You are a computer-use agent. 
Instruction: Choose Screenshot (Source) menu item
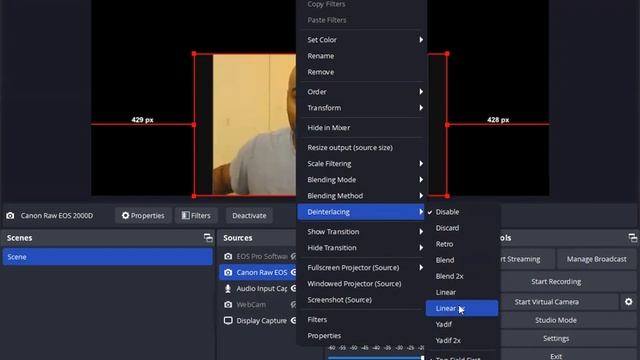click(361, 300)
